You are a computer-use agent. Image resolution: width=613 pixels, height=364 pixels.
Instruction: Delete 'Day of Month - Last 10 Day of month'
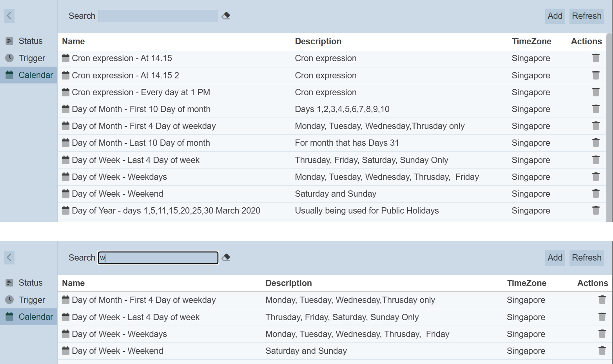tap(595, 143)
